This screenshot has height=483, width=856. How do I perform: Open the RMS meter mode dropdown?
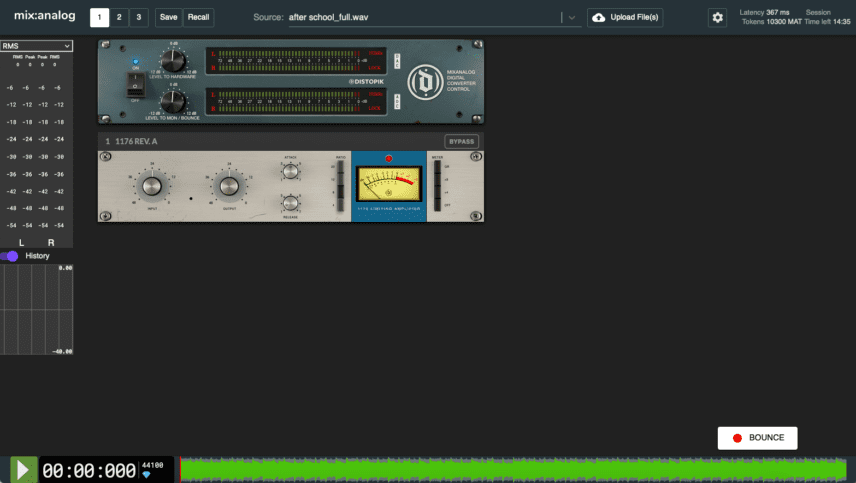36,46
